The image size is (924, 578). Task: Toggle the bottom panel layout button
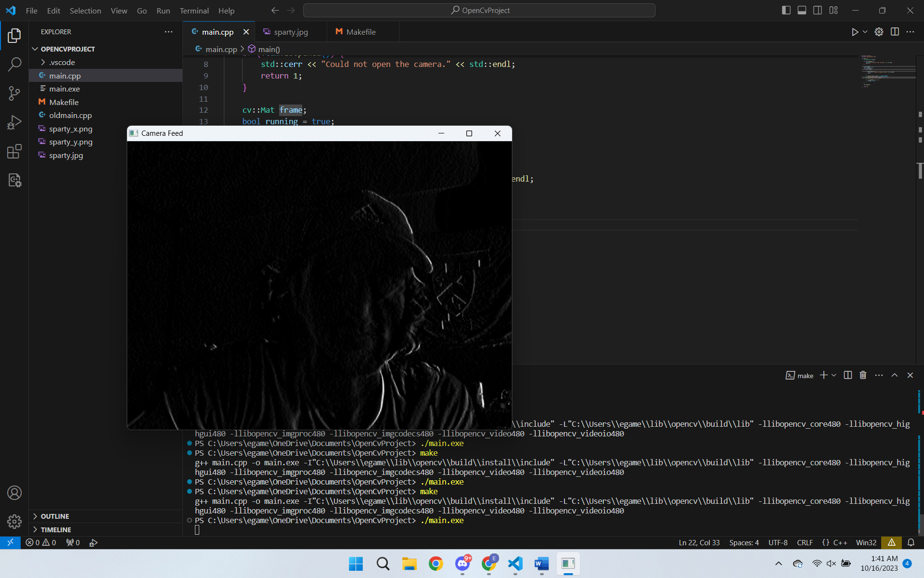802,10
